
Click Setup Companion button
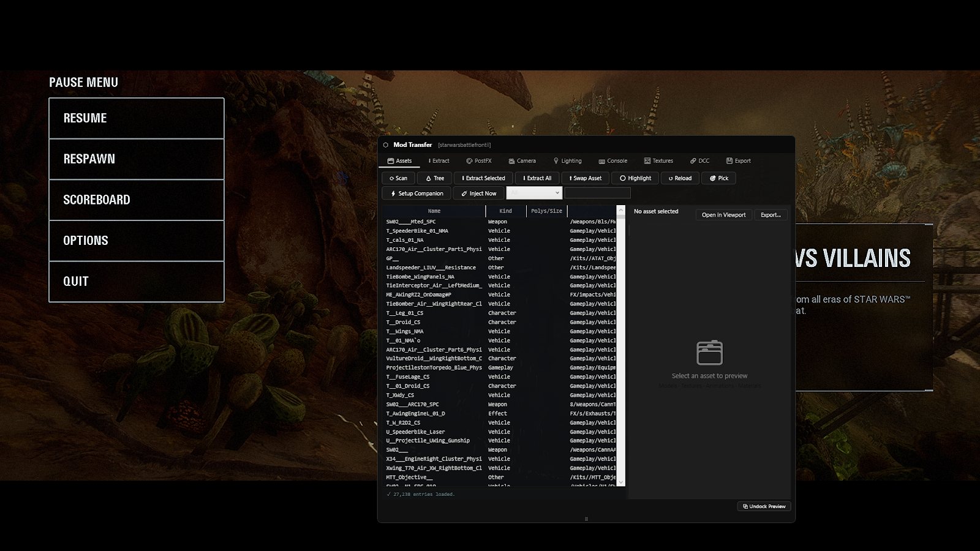pos(417,193)
